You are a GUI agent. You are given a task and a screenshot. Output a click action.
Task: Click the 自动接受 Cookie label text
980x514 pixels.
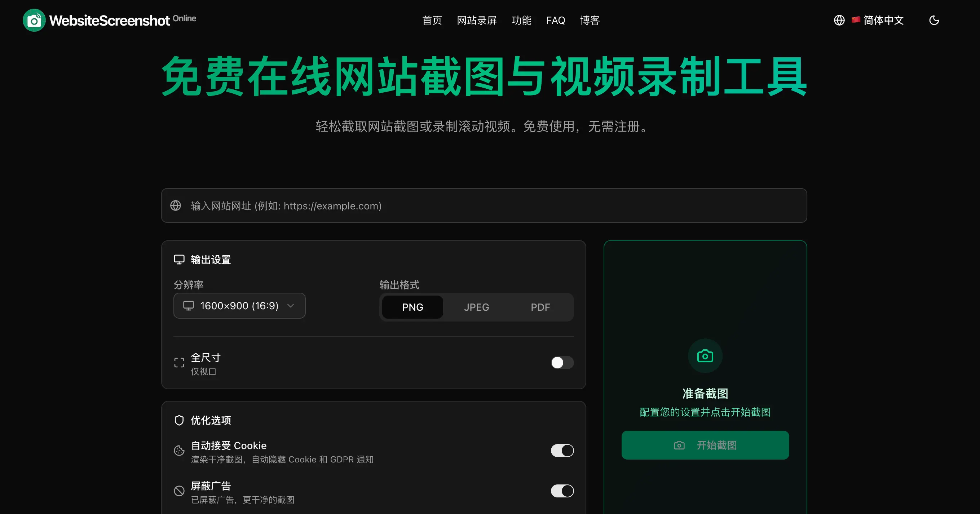coord(229,446)
